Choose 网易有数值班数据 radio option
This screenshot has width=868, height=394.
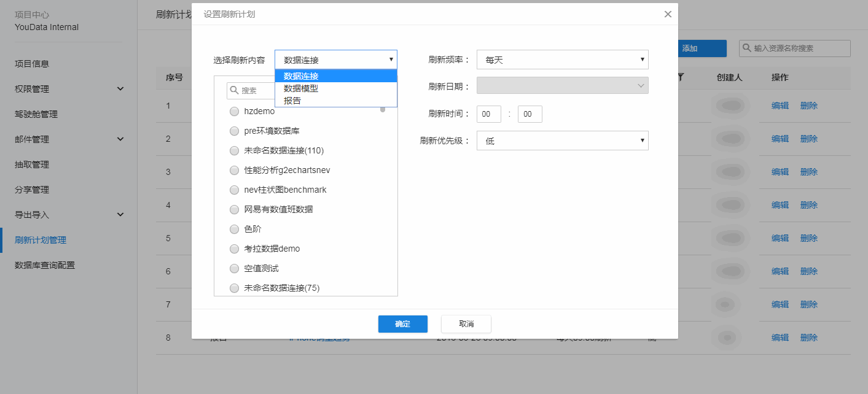(x=234, y=210)
